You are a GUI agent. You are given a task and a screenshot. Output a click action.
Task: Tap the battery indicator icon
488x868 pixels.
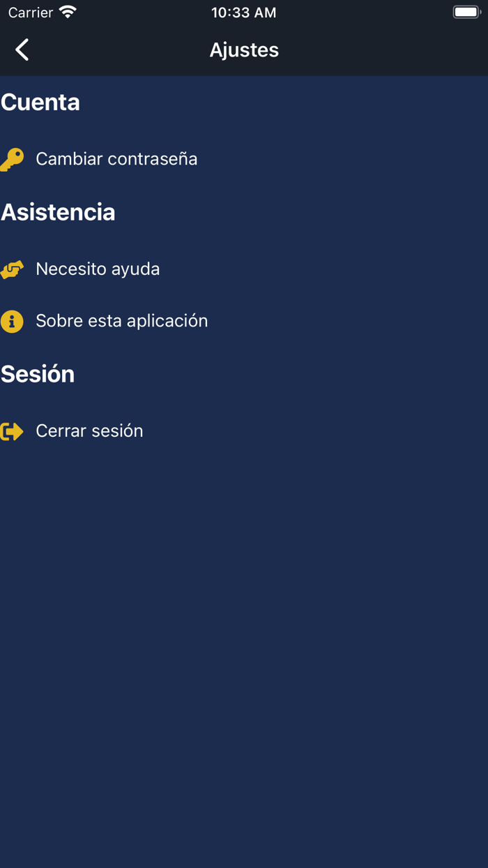click(x=466, y=13)
